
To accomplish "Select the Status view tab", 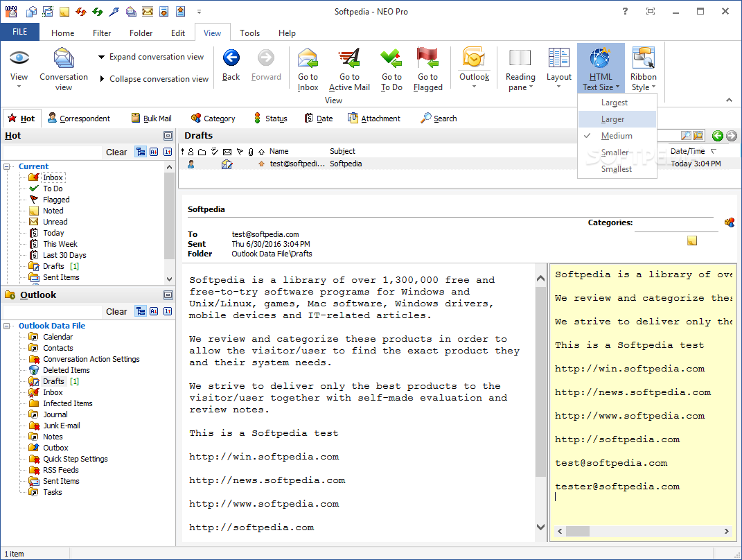I will (x=271, y=119).
